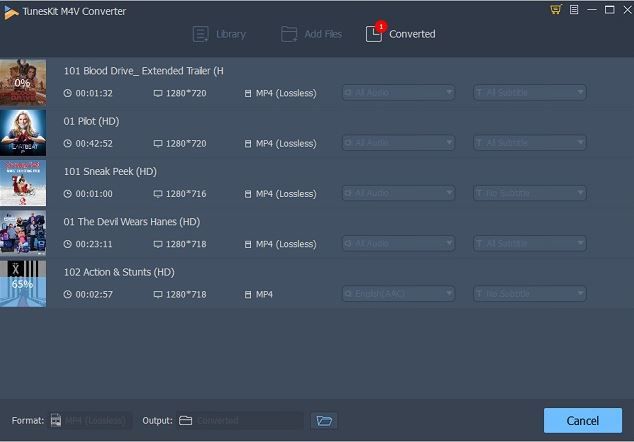This screenshot has height=442, width=634.
Task: Click title '01 The Devil Wears Hanes (HD)'
Action: tap(132, 222)
